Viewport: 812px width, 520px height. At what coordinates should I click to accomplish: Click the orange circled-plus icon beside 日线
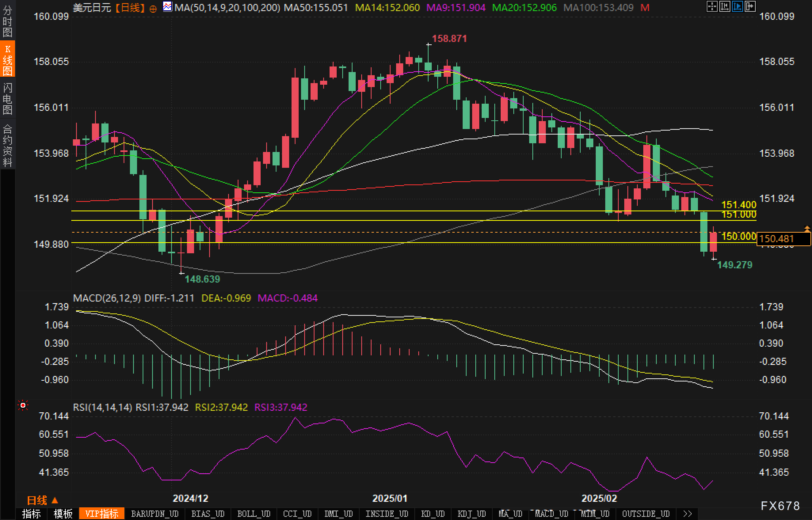(153, 8)
